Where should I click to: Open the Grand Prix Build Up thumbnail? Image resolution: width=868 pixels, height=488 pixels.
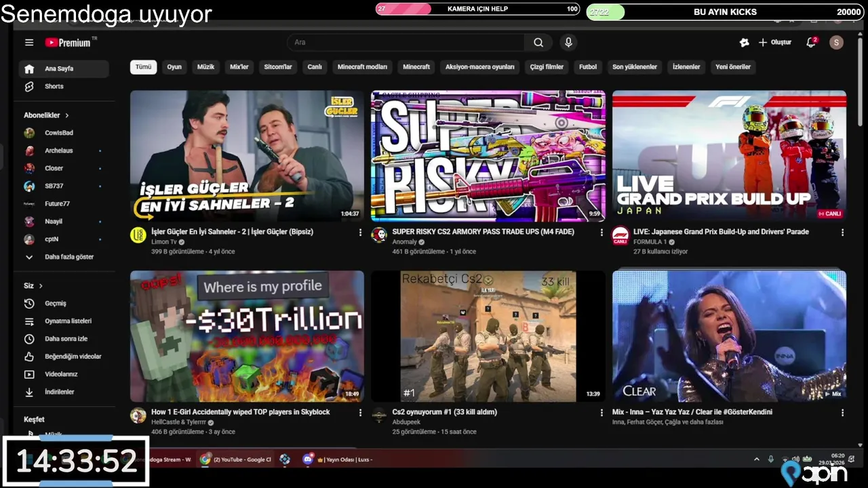tap(729, 156)
